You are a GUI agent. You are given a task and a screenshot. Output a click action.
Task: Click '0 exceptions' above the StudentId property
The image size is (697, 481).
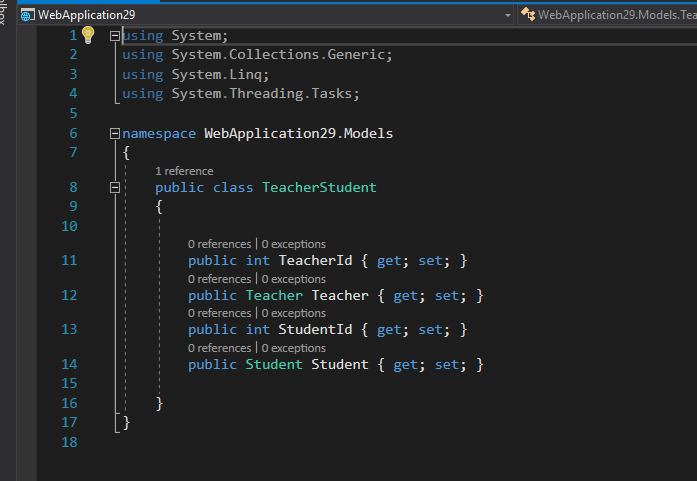(x=293, y=313)
